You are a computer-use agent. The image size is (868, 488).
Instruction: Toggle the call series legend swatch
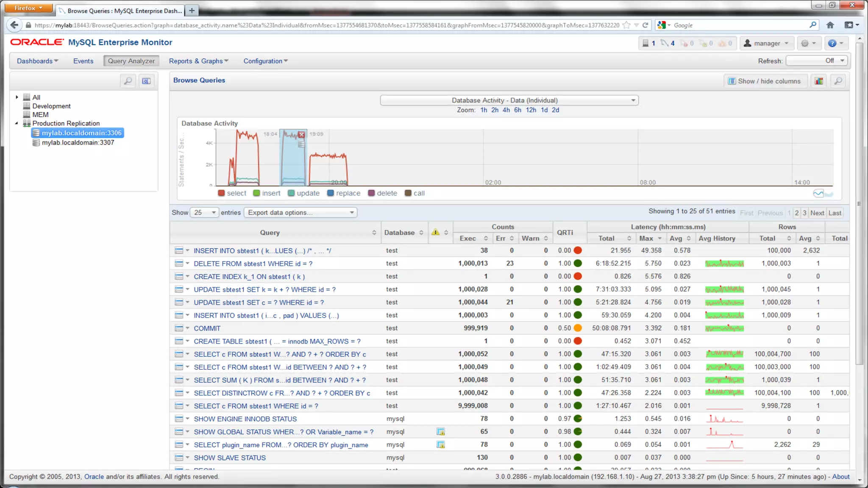[x=408, y=193]
